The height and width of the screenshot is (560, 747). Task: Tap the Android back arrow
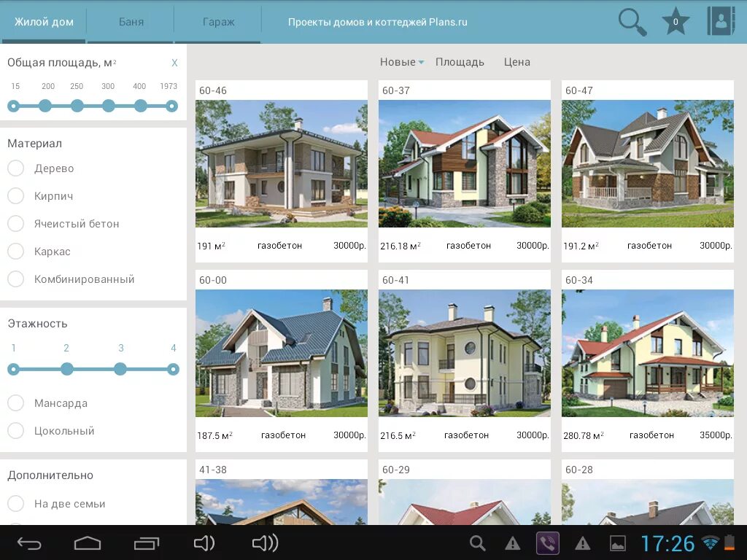[29, 543]
